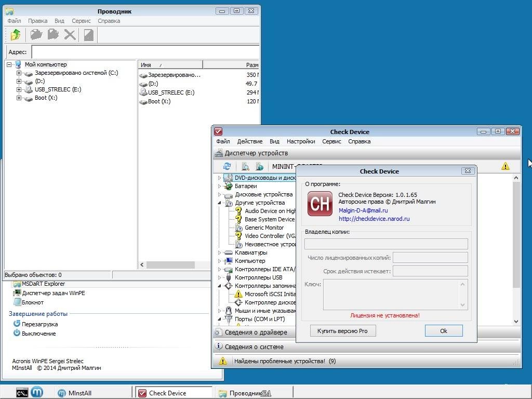This screenshot has width=532, height=399.
Task: Click the Up folder icon in Проводник toolbar
Action: click(x=16, y=35)
